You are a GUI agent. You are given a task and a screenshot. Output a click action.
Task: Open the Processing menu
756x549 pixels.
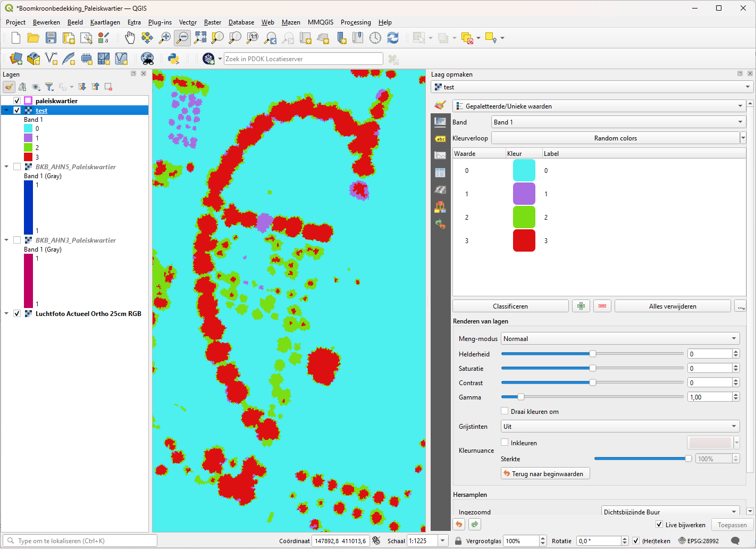click(x=356, y=22)
